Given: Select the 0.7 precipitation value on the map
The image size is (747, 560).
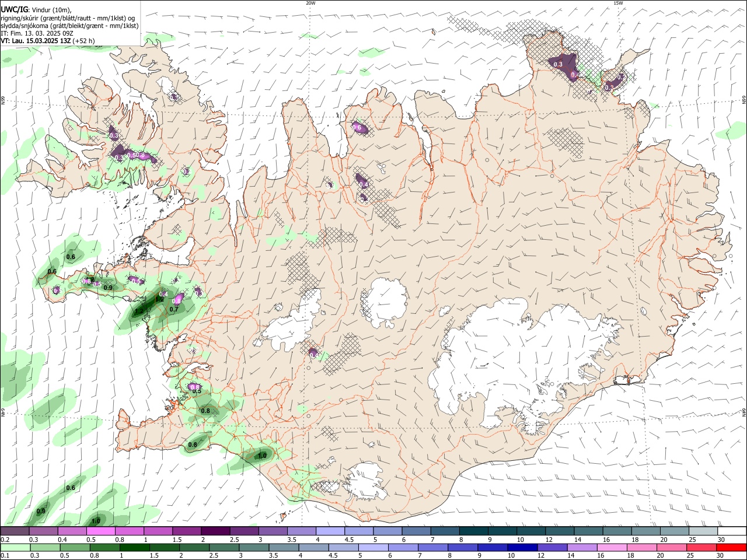Looking at the screenshot, I should (174, 309).
